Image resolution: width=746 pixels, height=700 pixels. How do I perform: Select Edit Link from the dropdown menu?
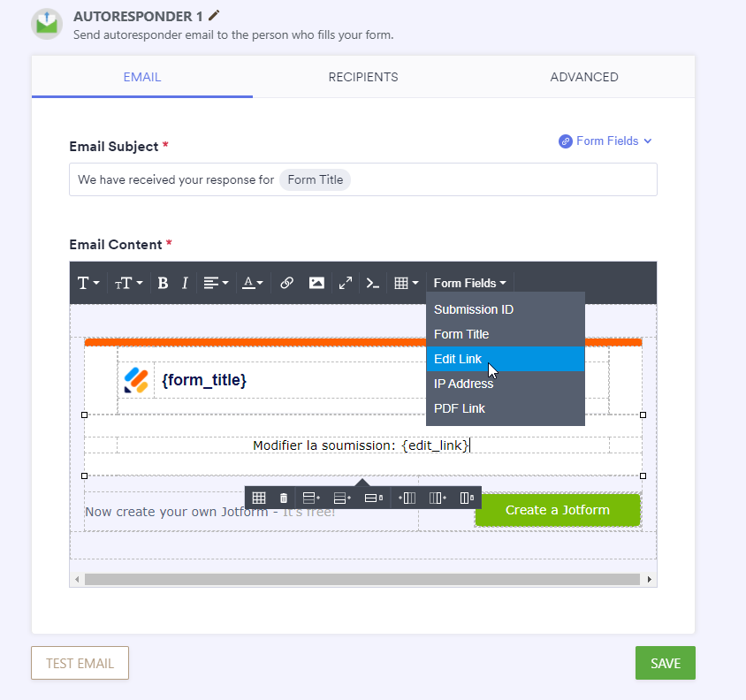click(x=458, y=359)
